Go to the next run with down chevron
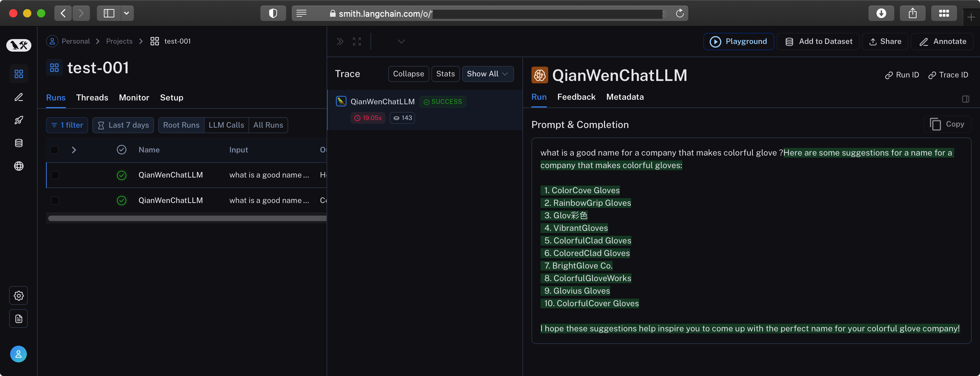The width and height of the screenshot is (980, 376). (401, 42)
